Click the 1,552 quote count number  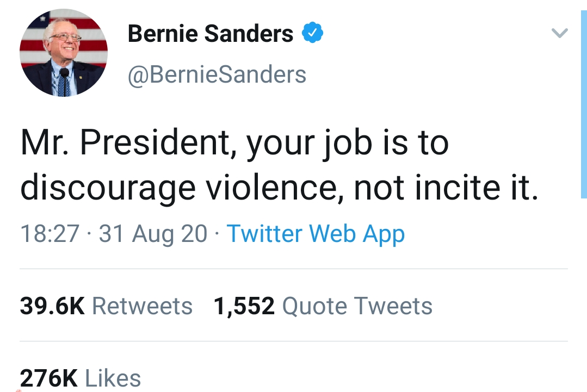[x=244, y=306]
